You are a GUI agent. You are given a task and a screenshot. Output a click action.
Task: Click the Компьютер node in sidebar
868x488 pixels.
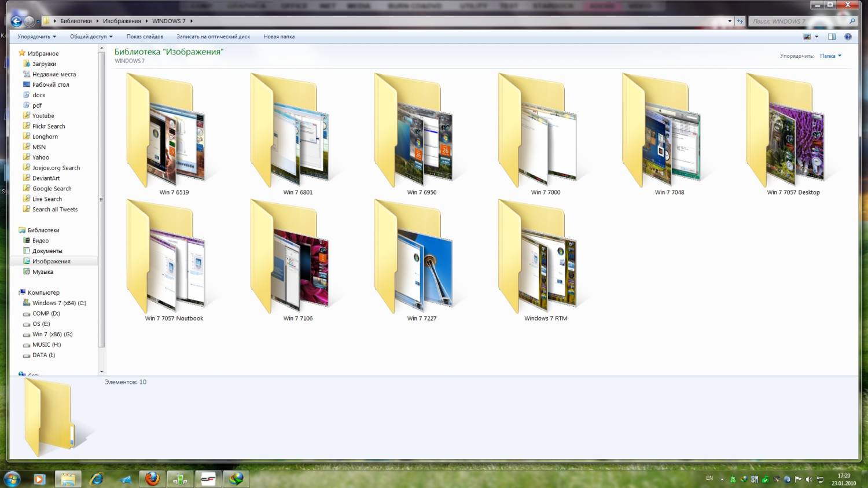(43, 293)
